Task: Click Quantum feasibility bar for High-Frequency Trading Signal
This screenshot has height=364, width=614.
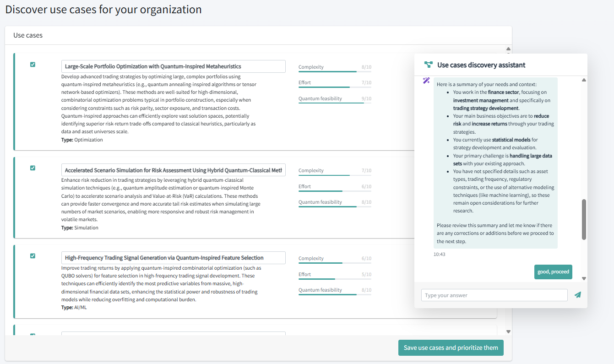Action: pyautogui.click(x=335, y=294)
